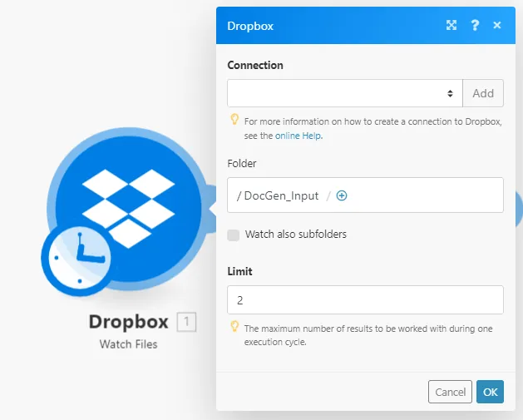Click inside the Folder field
The height and width of the screenshot is (420, 523).
(x=365, y=195)
